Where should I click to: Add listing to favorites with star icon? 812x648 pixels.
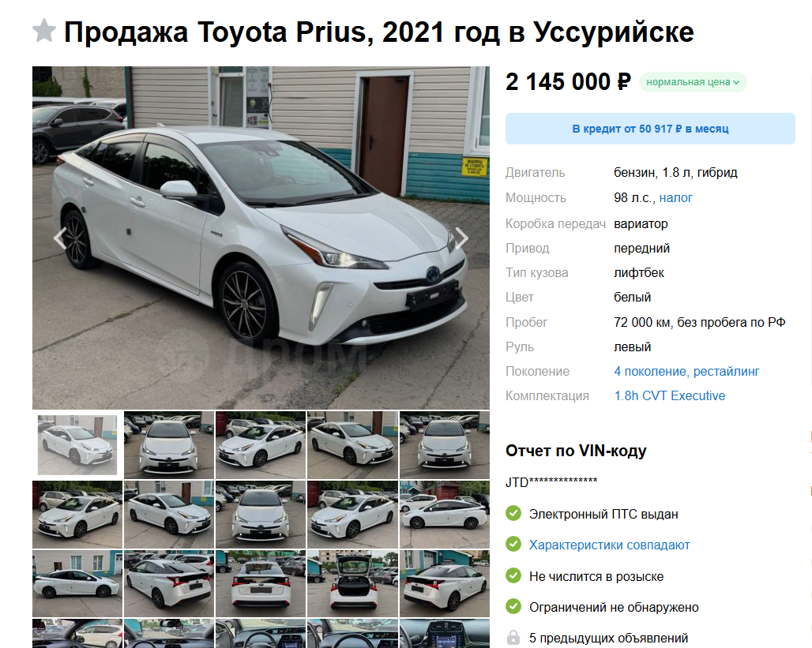click(44, 31)
